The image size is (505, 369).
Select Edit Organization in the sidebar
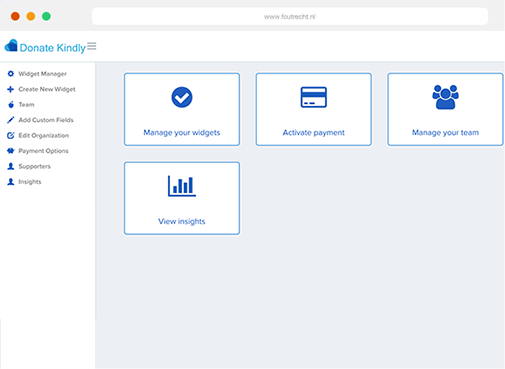click(x=44, y=136)
